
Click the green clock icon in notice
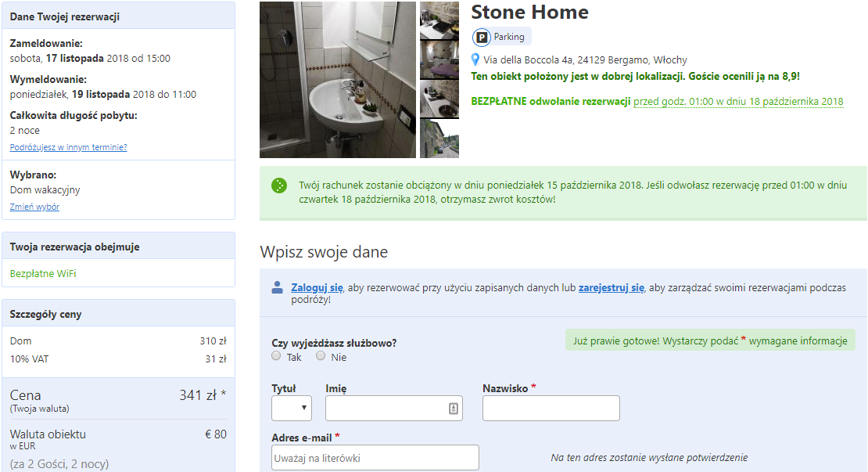279,186
